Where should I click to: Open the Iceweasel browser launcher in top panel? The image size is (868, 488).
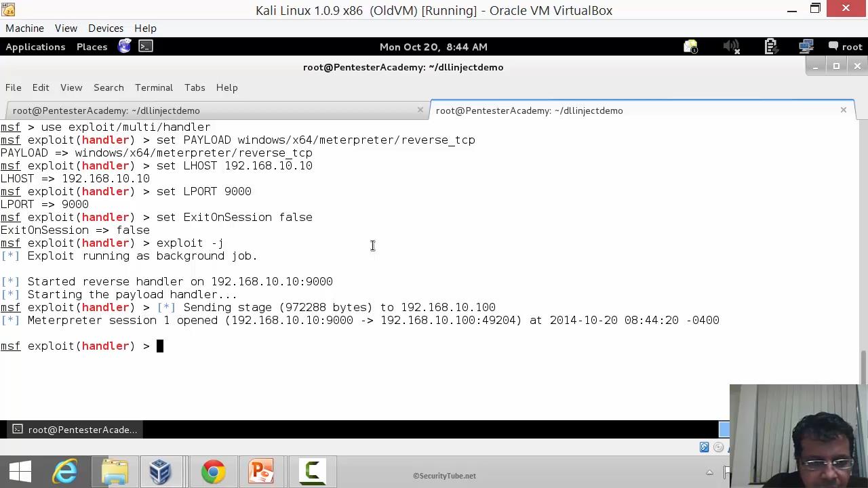[125, 46]
